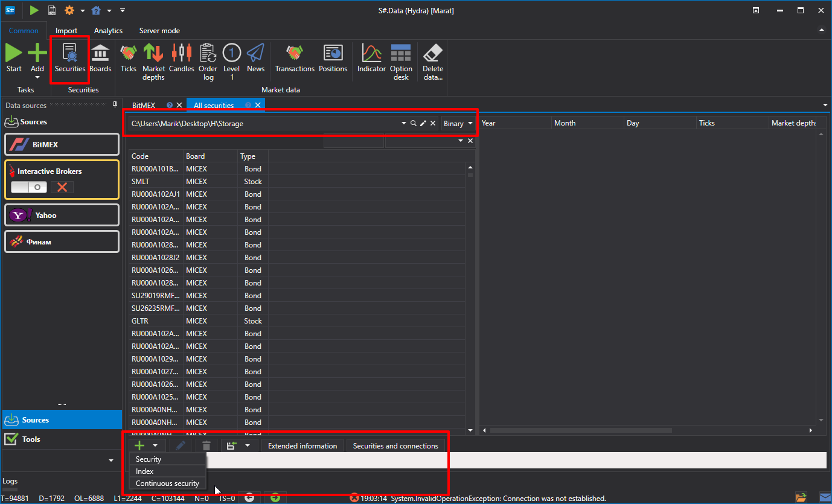Screen dimensions: 832x504
Task: Select the BitMEX data source
Action: tap(62, 145)
